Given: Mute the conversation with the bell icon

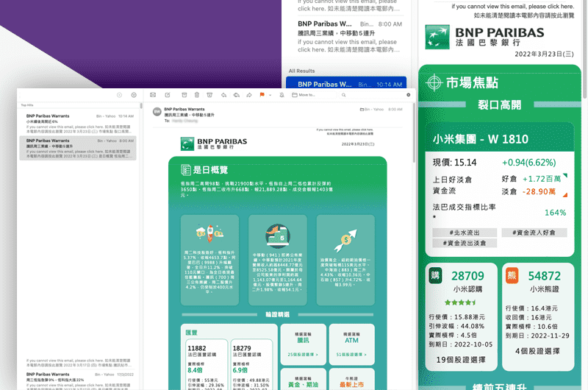Looking at the screenshot, I should coord(282,95).
